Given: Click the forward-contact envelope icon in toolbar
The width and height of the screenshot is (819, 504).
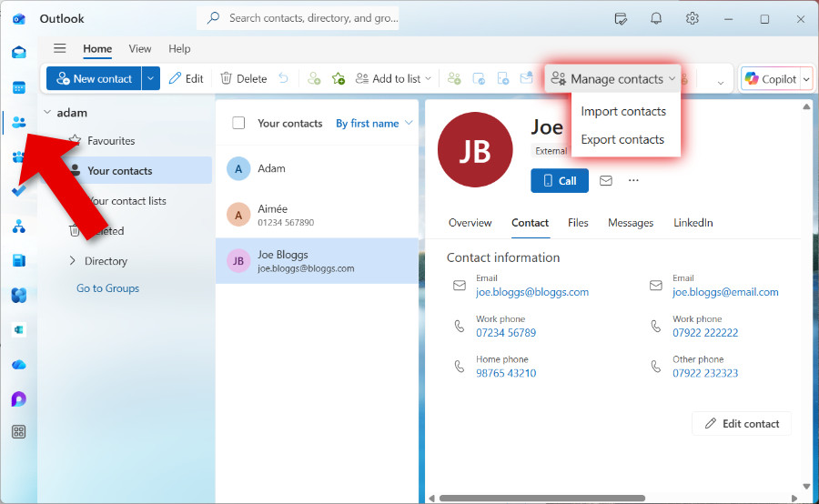Looking at the screenshot, I should click(527, 78).
